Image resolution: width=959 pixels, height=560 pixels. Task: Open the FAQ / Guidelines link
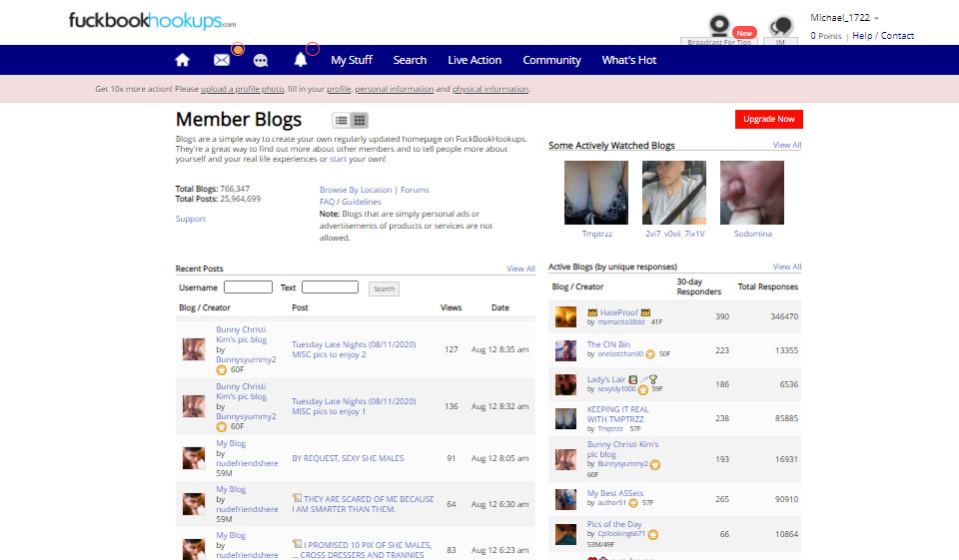[350, 202]
